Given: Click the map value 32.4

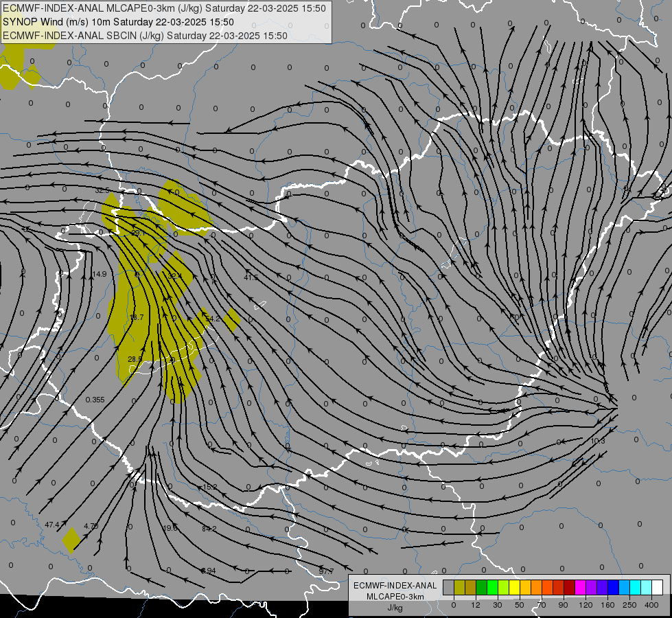Looking at the screenshot, I should 175,276.
